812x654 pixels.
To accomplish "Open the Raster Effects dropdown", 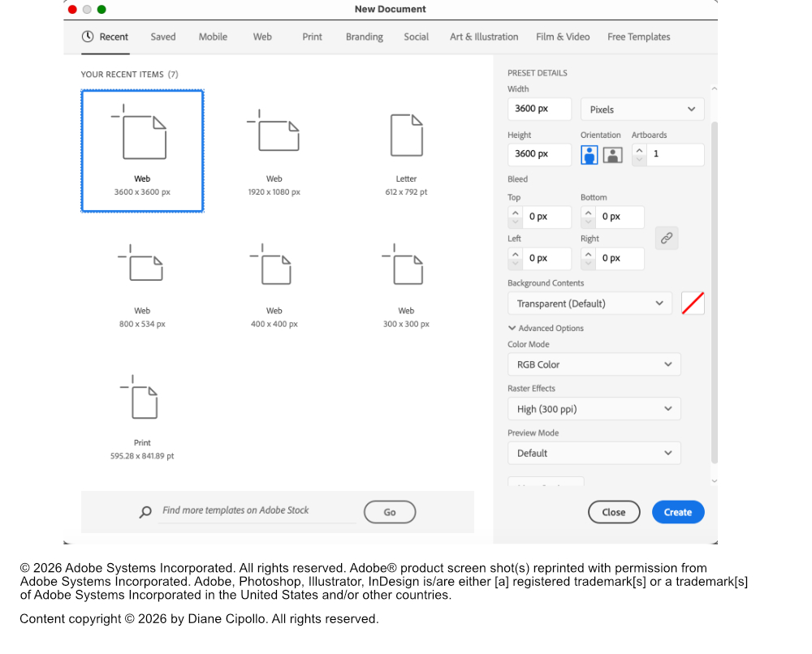I will tap(594, 409).
